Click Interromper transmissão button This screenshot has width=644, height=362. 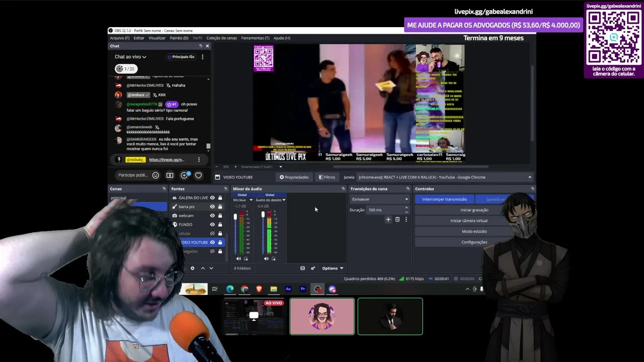[444, 199]
